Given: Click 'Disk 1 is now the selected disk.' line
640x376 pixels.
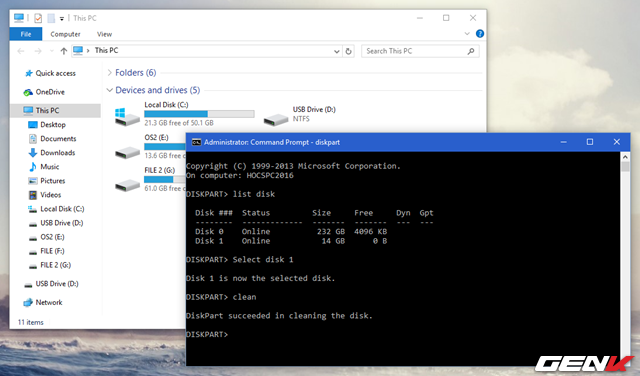Looking at the screenshot, I should pos(260,278).
